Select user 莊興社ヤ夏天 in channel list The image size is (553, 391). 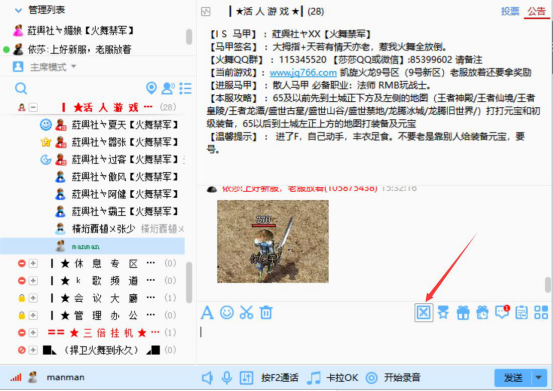[124, 124]
